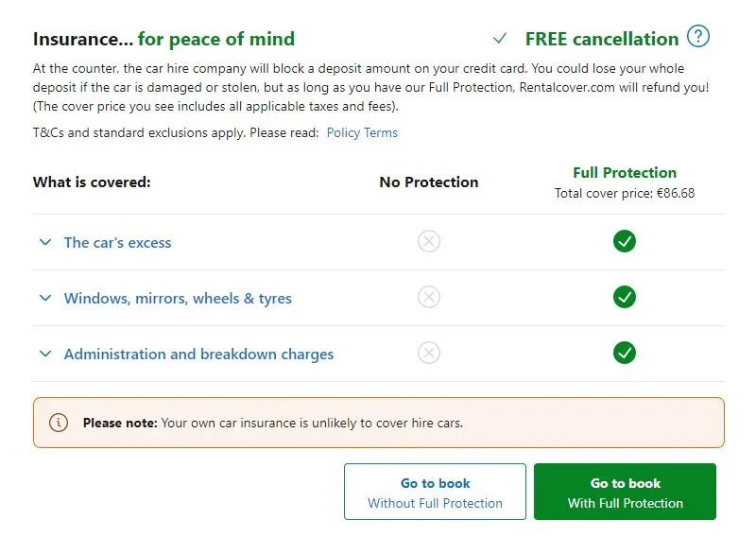Expand The car's excess chevron
The width and height of the screenshot is (756, 537).
44,242
